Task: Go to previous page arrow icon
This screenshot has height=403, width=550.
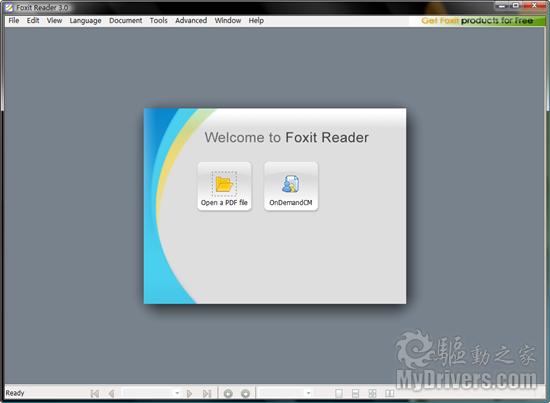Action: click(x=112, y=394)
